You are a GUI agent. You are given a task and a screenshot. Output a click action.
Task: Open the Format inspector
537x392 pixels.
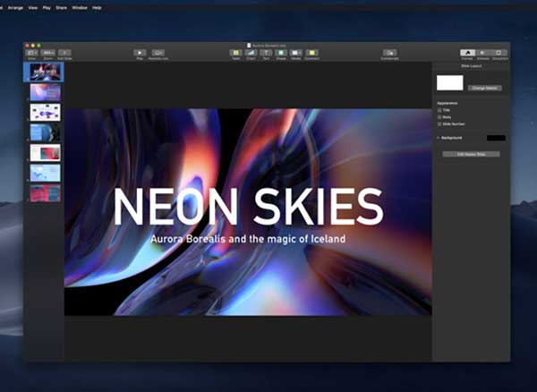[467, 53]
